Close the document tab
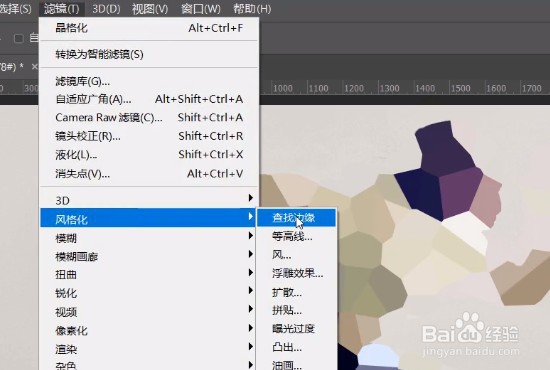This screenshot has height=370, width=550. pos(34,66)
